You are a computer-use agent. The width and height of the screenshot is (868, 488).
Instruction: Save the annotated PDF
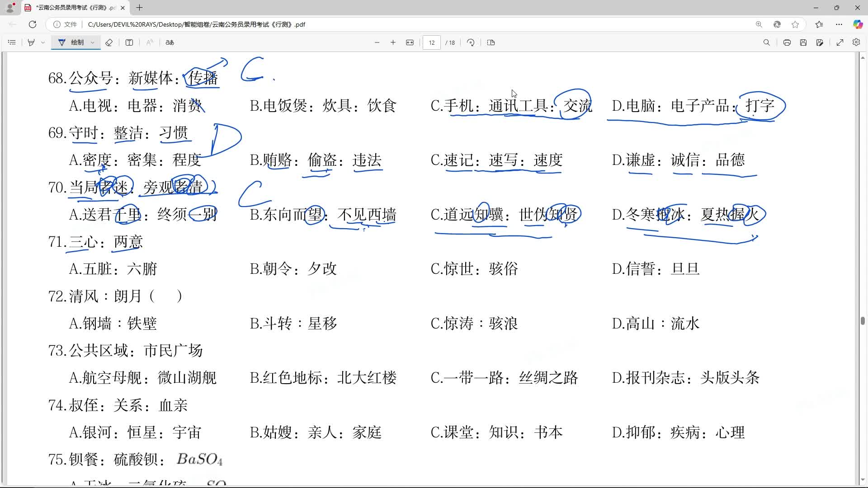coord(803,42)
